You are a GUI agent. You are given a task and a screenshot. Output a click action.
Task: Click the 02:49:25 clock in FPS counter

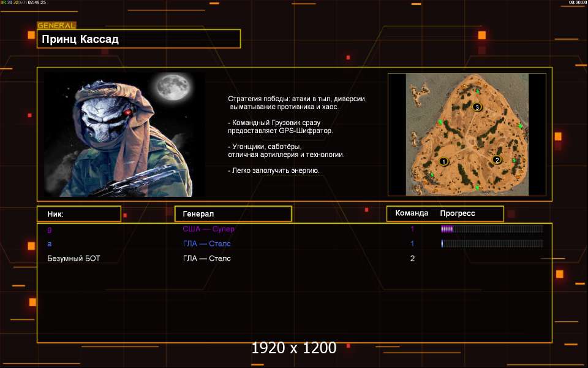coord(37,2)
